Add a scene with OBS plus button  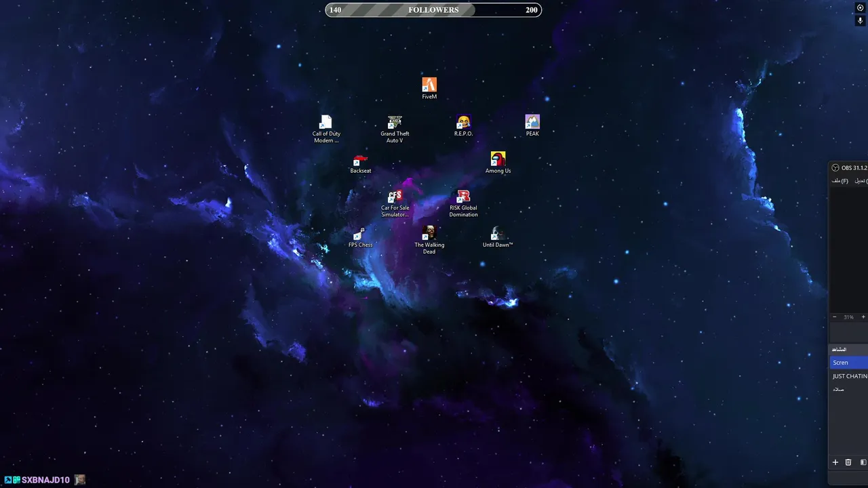point(835,462)
